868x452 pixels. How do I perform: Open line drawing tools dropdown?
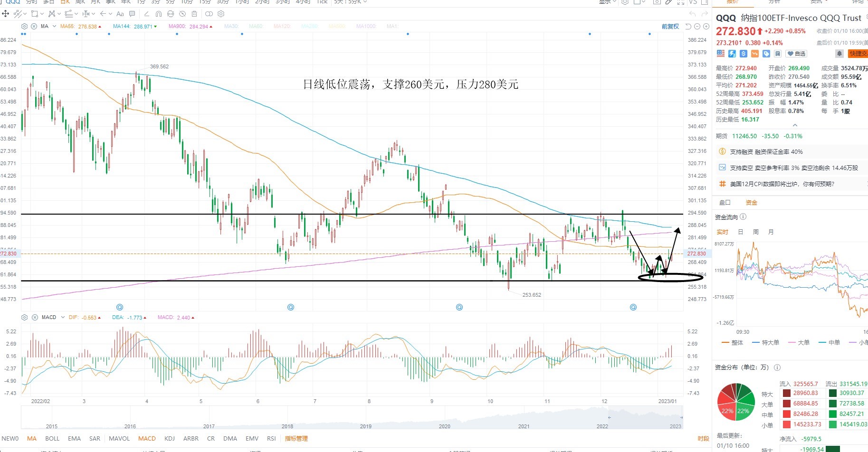coord(25,14)
